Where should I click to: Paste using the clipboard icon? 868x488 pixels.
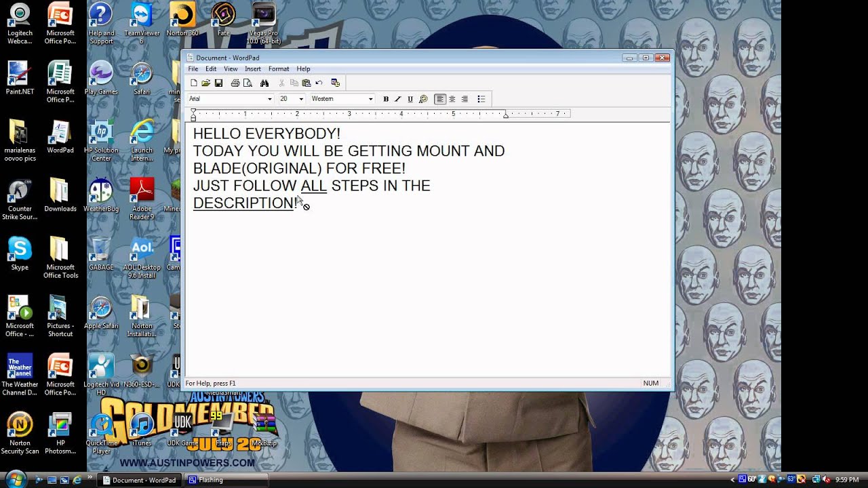(306, 83)
